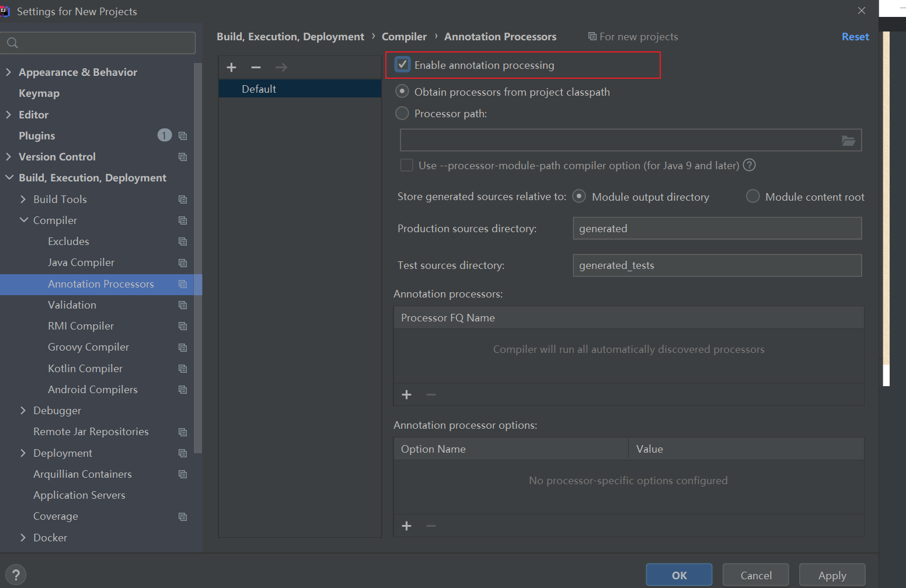
Task: Click the Option Name column header
Action: pos(511,449)
